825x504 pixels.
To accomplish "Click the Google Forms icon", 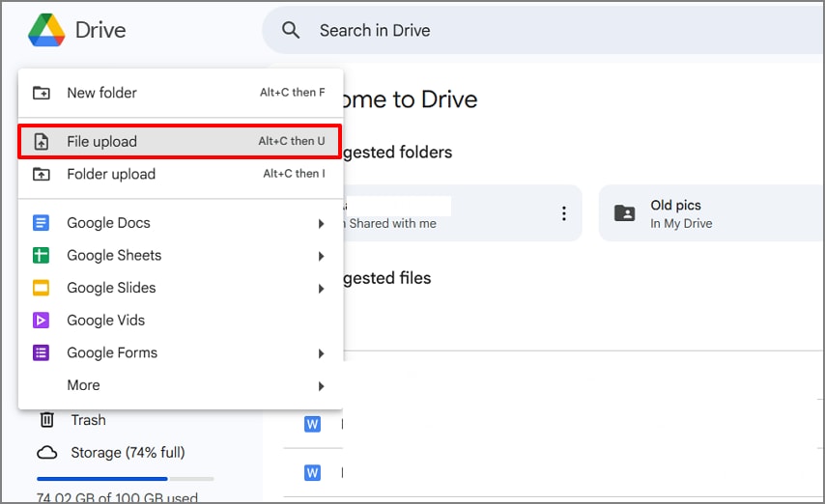I will 42,353.
